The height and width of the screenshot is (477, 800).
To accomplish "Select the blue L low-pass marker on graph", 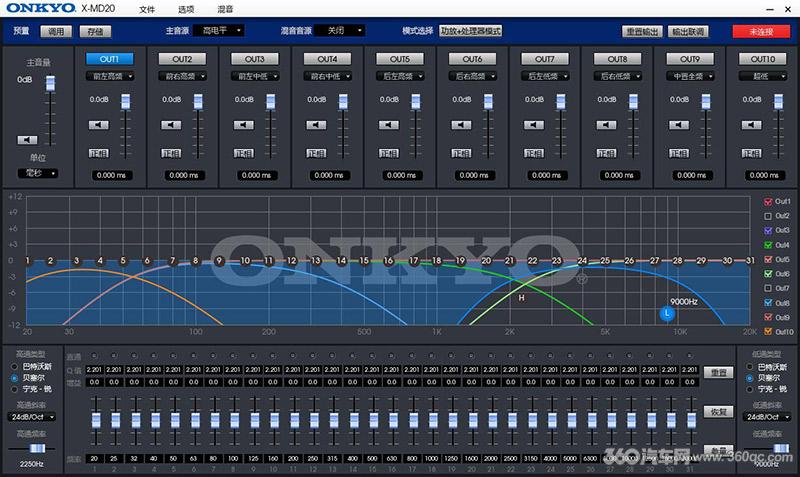I will (x=667, y=313).
